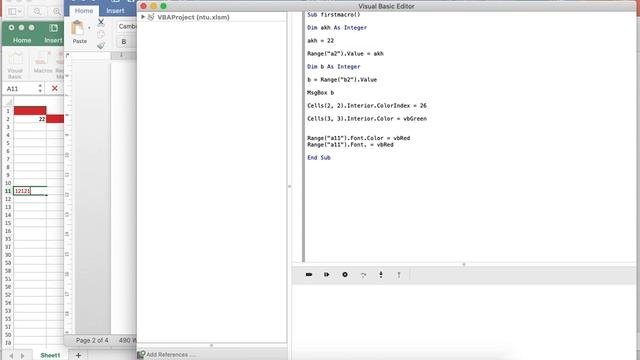
Task: Click the Name Box stepper arrows in Excel
Action: [x=40, y=88]
